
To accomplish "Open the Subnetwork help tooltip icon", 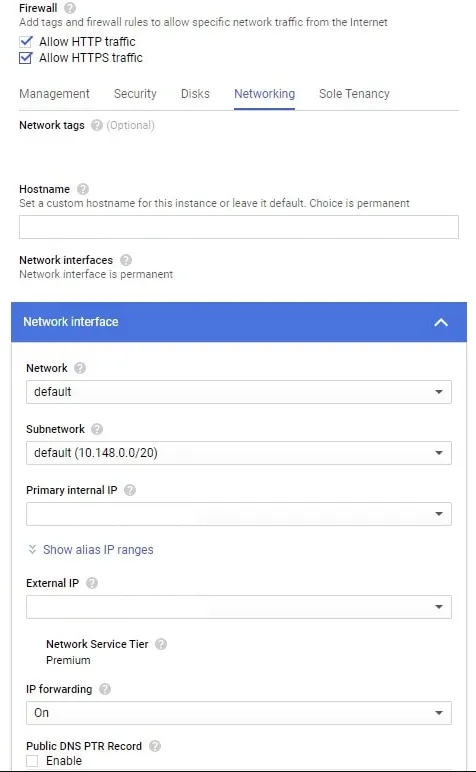I will 97,429.
